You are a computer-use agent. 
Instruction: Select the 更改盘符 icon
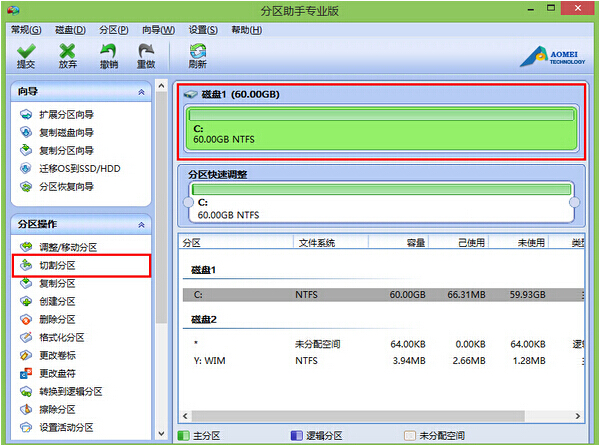26,373
